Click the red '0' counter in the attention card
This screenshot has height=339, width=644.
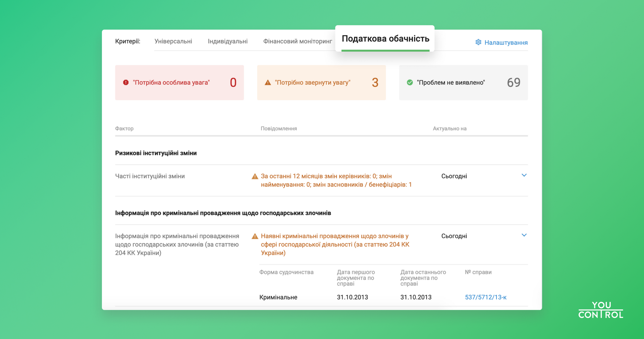click(x=233, y=82)
